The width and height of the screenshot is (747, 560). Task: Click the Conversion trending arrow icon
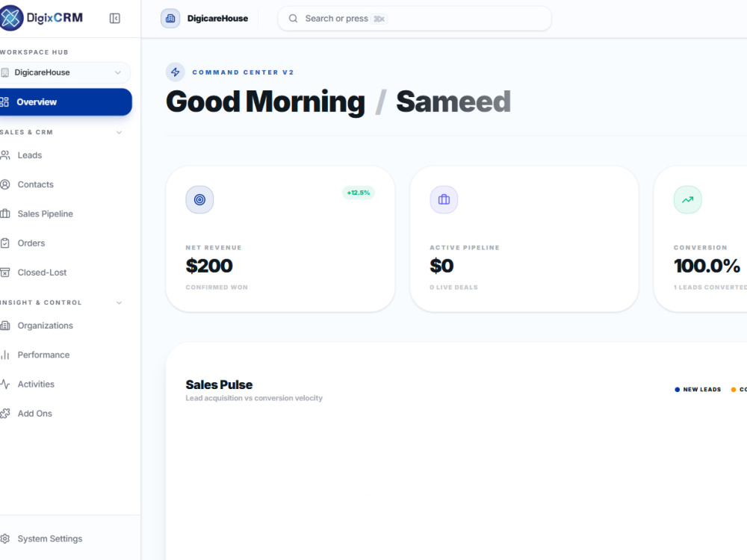[687, 199]
